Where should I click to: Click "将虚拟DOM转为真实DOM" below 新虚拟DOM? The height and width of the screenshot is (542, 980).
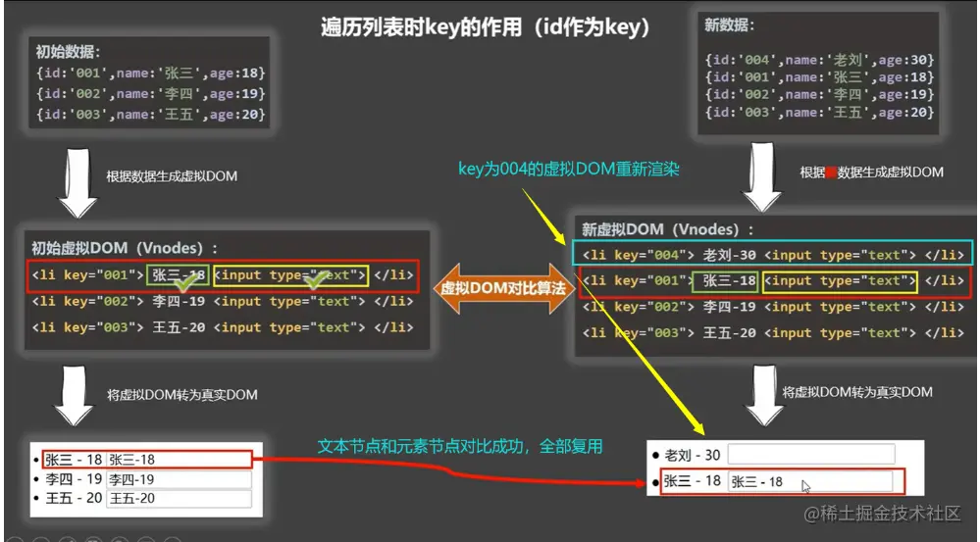click(x=857, y=392)
